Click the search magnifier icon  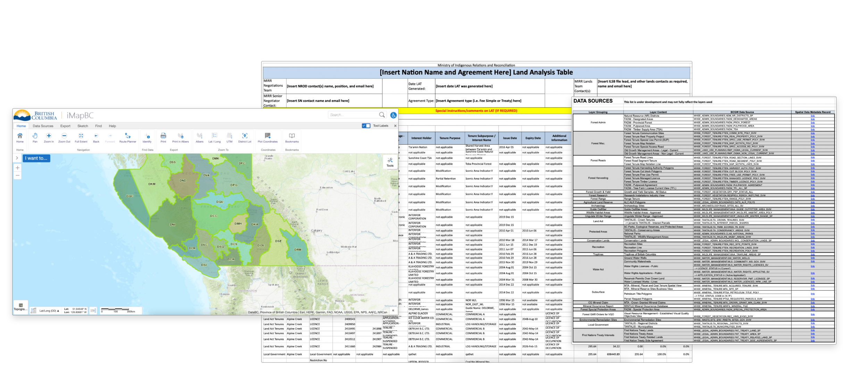(x=382, y=115)
